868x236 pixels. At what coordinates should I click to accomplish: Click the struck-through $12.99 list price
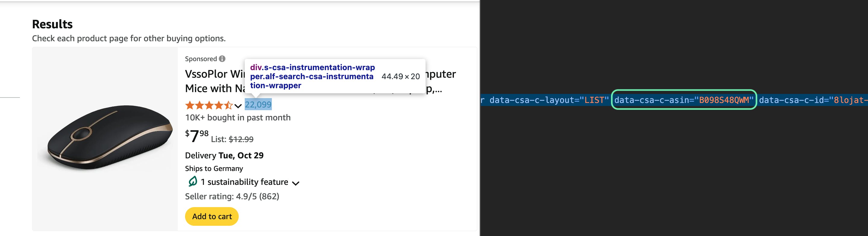[241, 139]
